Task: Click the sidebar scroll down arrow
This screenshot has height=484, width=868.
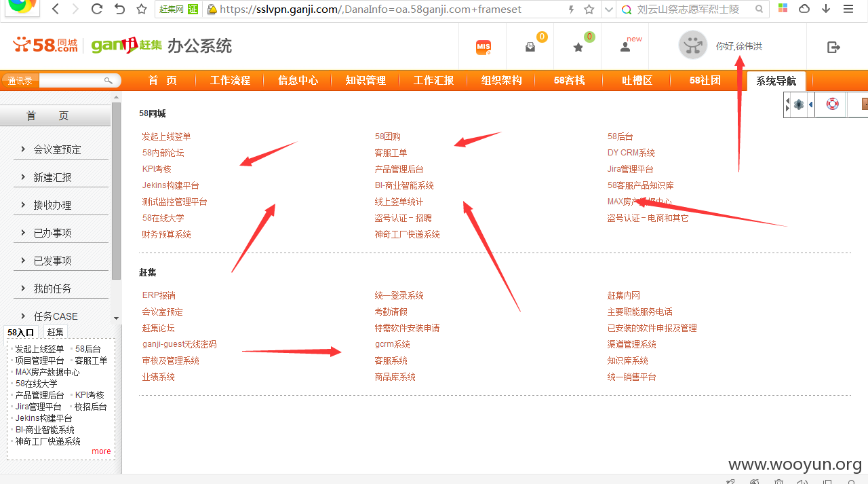Action: click(x=116, y=318)
